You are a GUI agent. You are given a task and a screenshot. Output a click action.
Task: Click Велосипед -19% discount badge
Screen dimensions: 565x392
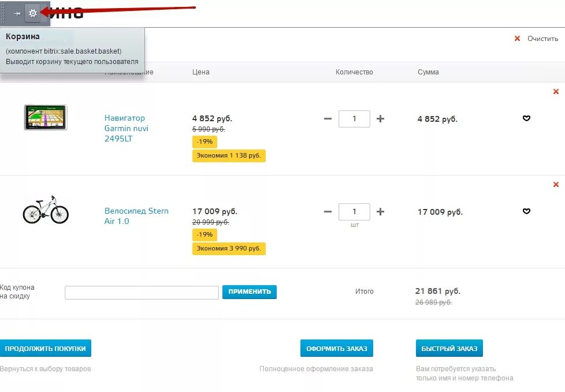pos(205,235)
